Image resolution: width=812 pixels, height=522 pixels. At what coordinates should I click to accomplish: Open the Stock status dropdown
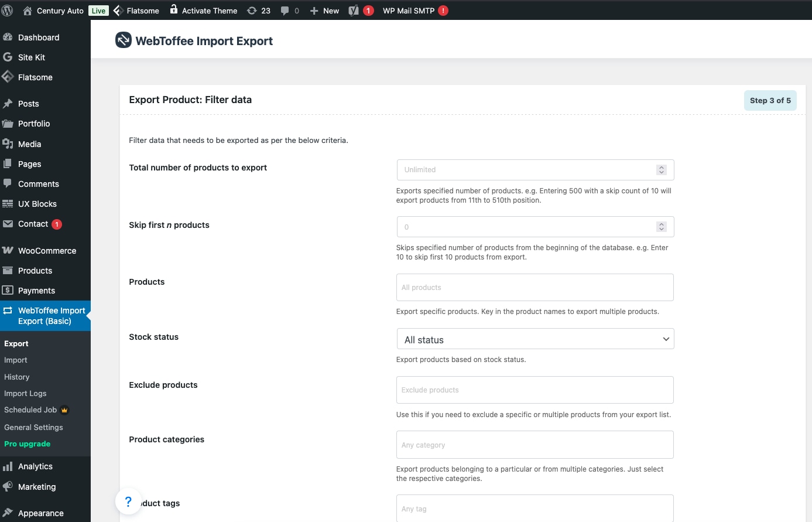click(x=535, y=339)
